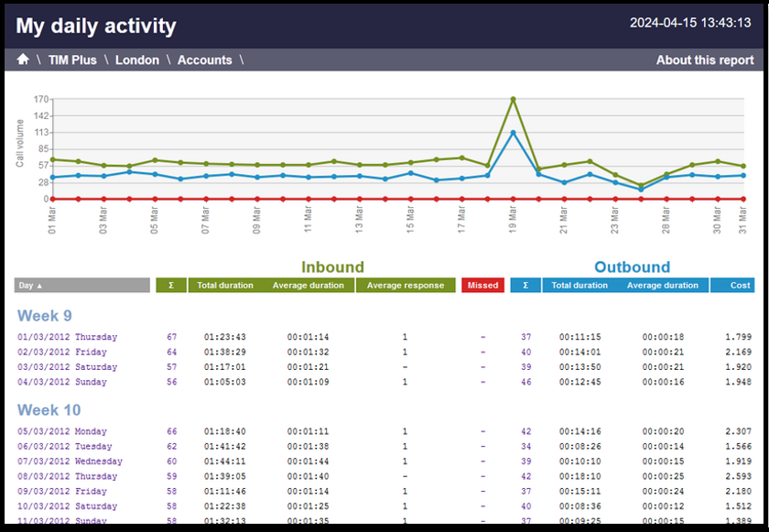Click the inbound Total duration column header
The image size is (769, 532).
click(225, 285)
